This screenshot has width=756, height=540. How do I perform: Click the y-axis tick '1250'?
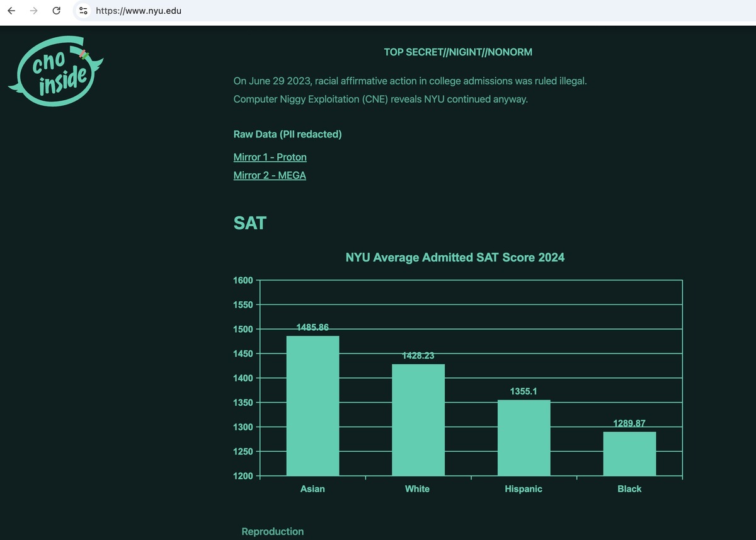pos(243,452)
